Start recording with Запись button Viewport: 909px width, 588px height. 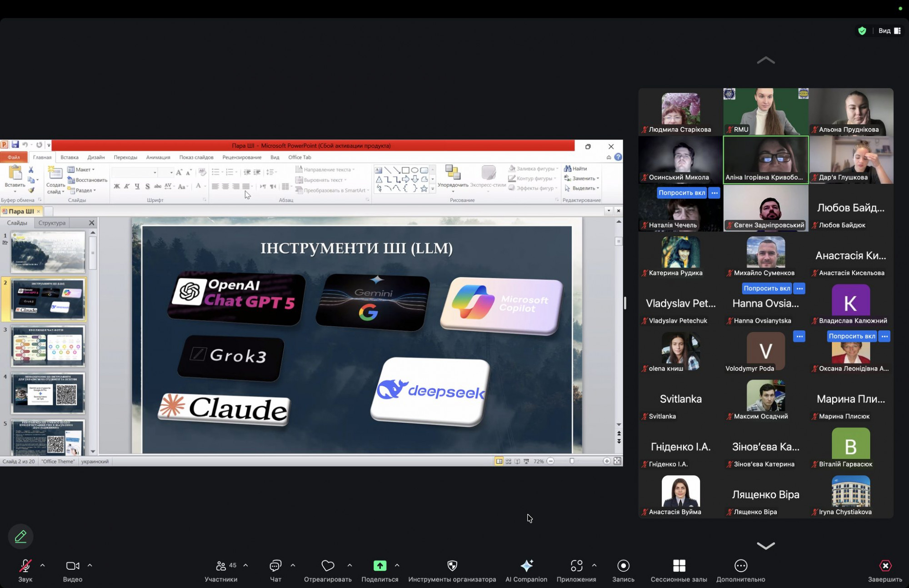click(623, 566)
